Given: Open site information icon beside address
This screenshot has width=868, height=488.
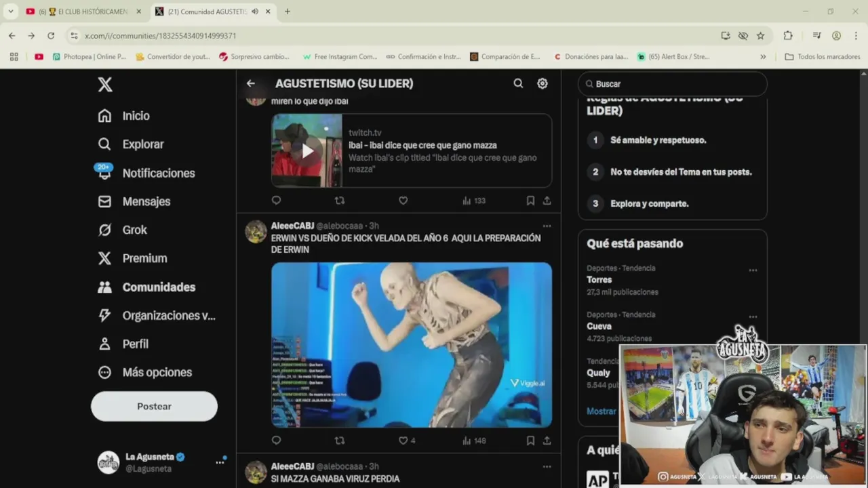Looking at the screenshot, I should [74, 35].
